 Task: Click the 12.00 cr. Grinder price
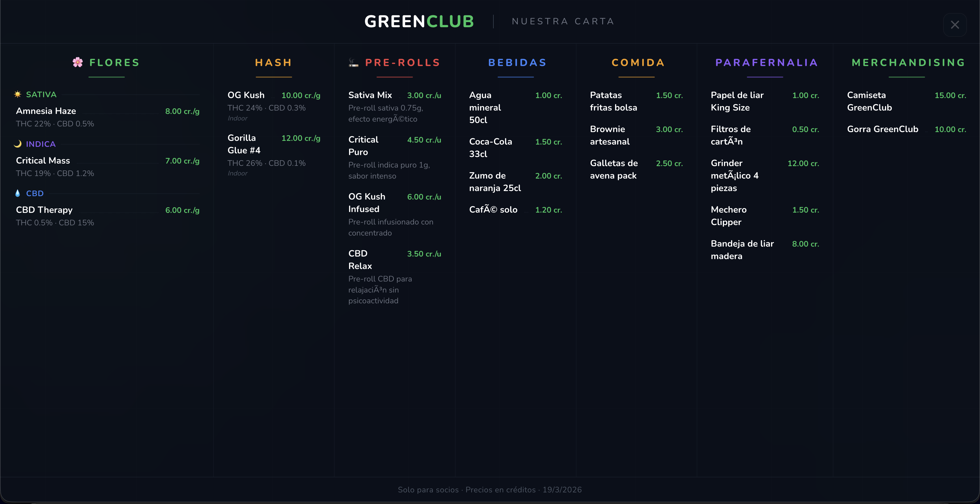pos(803,164)
